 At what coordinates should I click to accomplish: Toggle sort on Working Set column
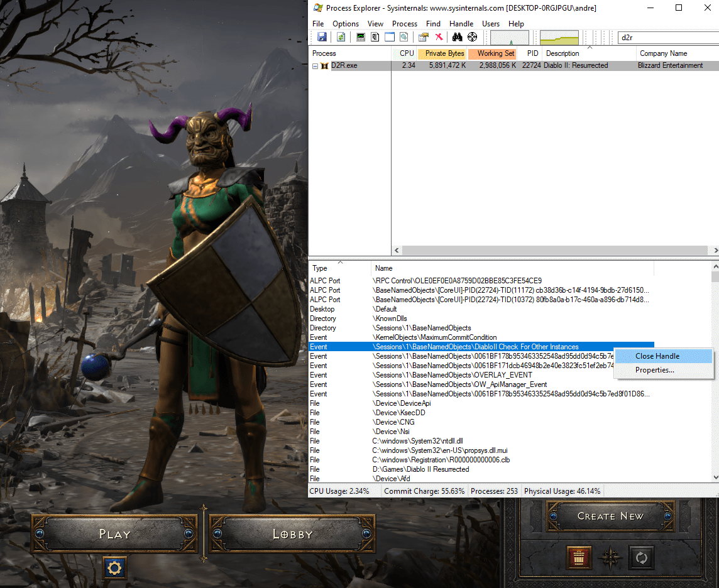coord(492,53)
